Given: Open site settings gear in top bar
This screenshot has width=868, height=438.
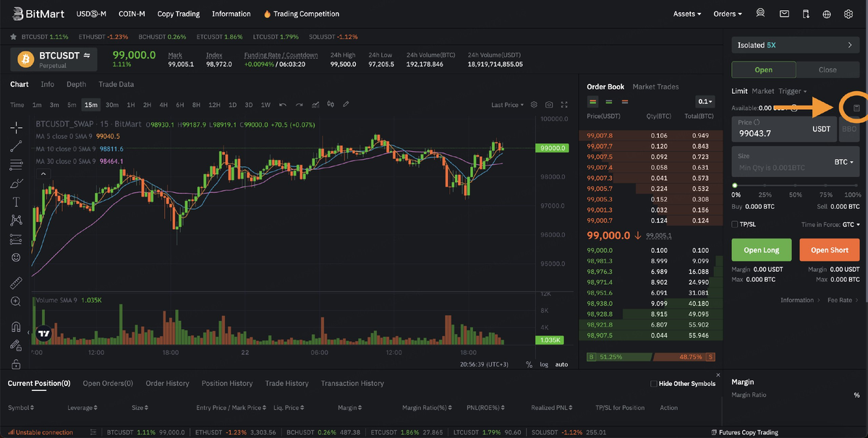Looking at the screenshot, I should point(848,14).
